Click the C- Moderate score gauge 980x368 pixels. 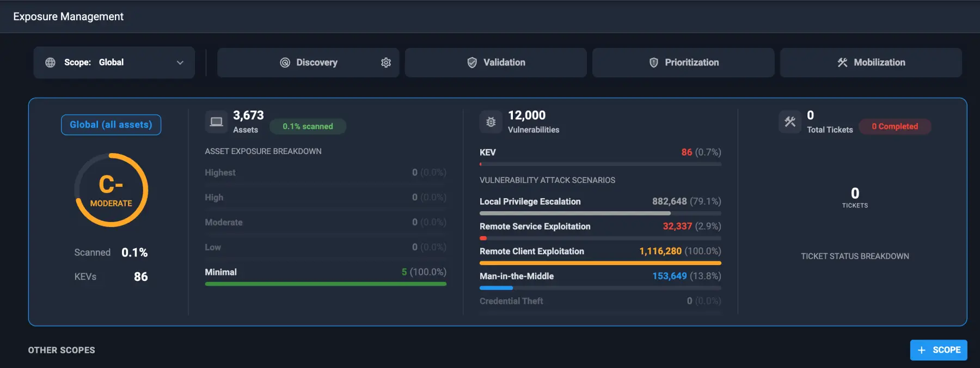tap(111, 190)
